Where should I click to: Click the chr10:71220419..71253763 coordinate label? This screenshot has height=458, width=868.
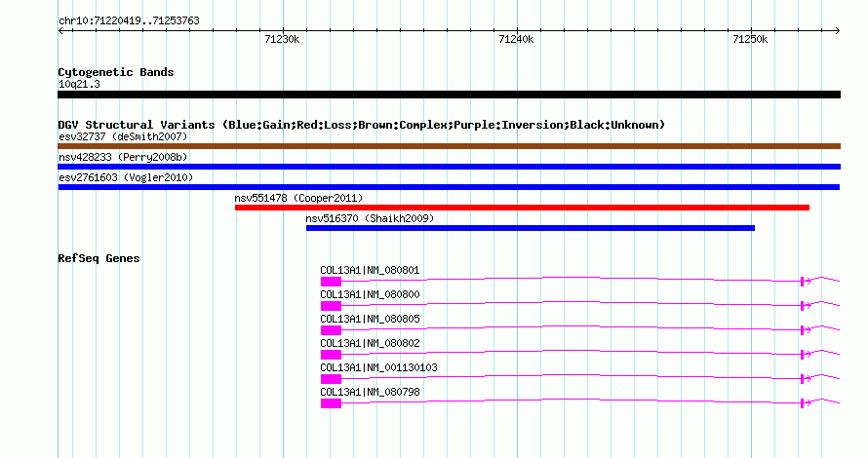129,21
